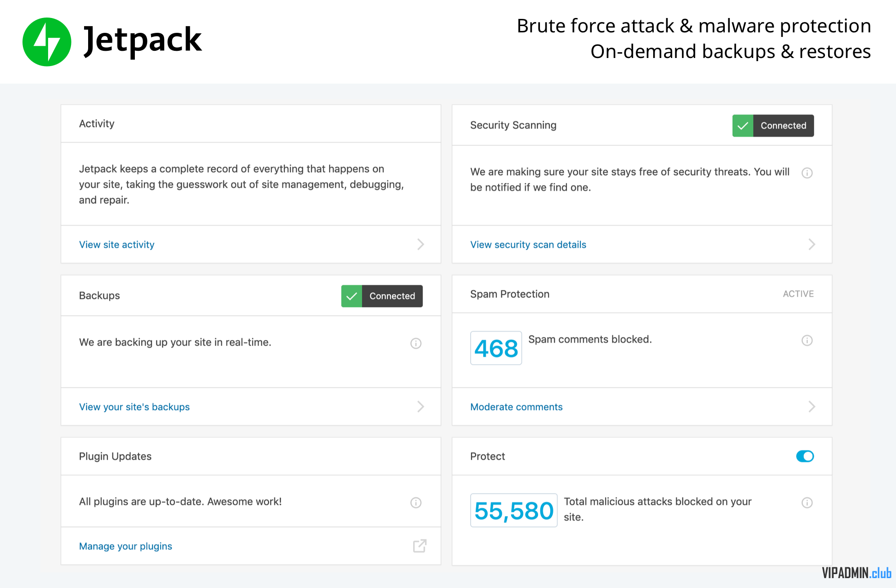Click info icon beside backing up message
This screenshot has width=896, height=588.
point(416,343)
